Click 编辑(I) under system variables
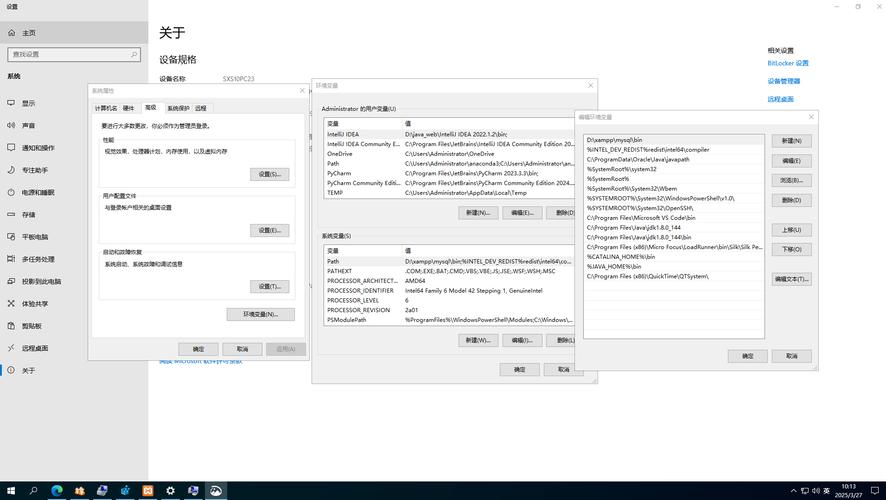This screenshot has height=500, width=886. 522,340
